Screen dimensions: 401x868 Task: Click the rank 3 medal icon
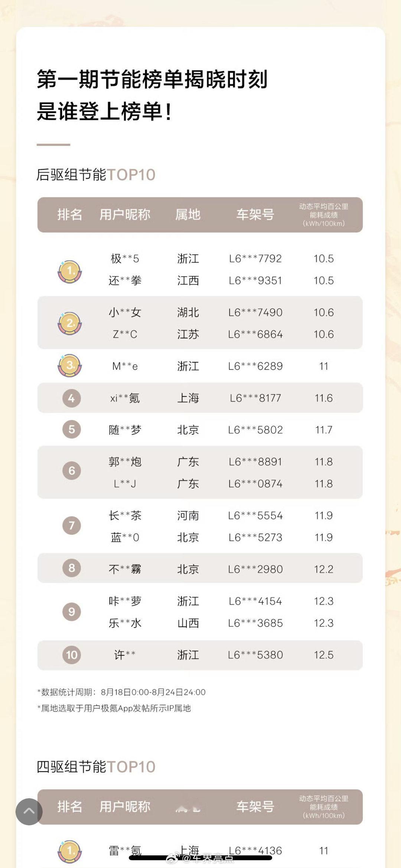coord(70,366)
